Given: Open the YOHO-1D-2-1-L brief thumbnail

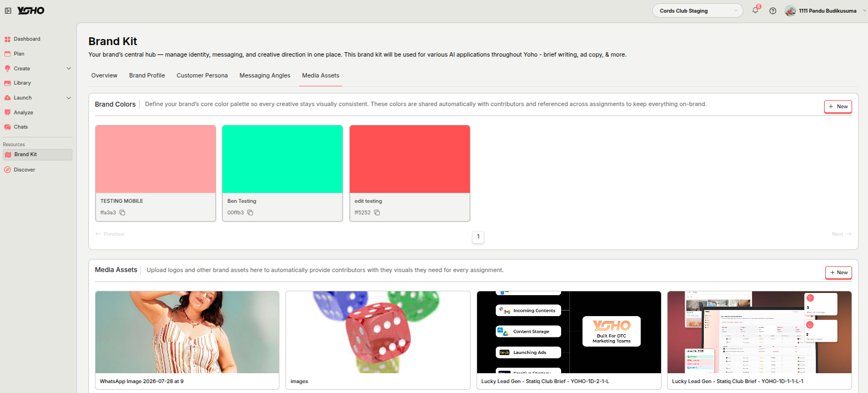Looking at the screenshot, I should pyautogui.click(x=569, y=332).
